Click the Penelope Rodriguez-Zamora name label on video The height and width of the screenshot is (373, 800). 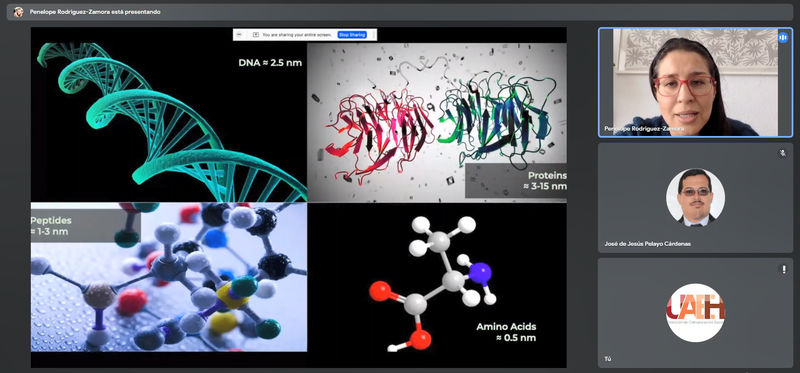[644, 129]
